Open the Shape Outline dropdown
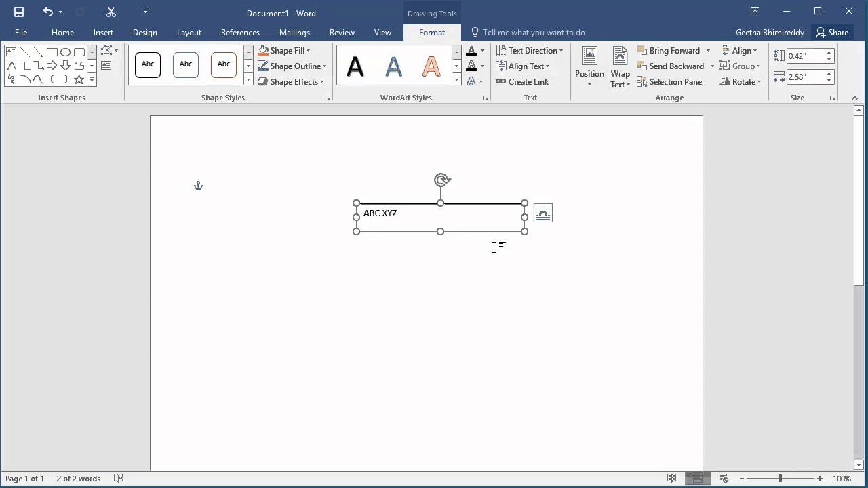The image size is (868, 488). pyautogui.click(x=292, y=66)
